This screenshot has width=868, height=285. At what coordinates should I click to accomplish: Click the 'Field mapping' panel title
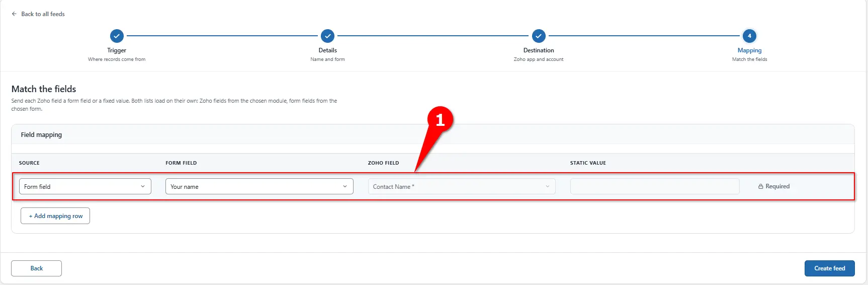41,135
